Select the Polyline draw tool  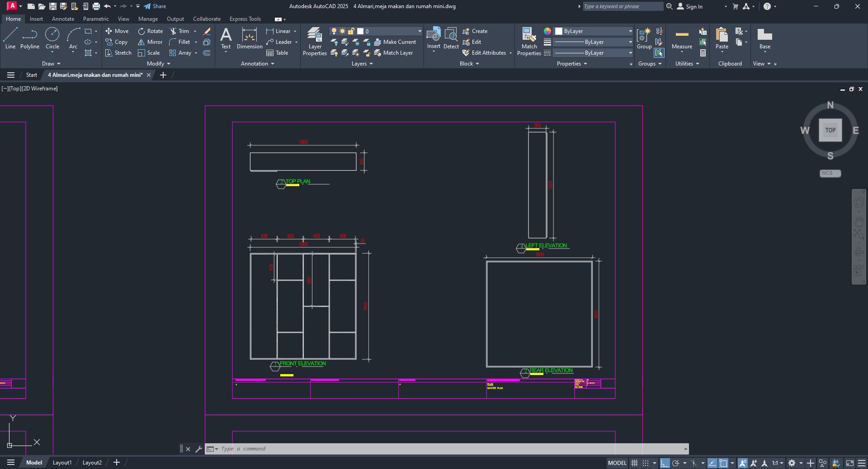tap(30, 38)
